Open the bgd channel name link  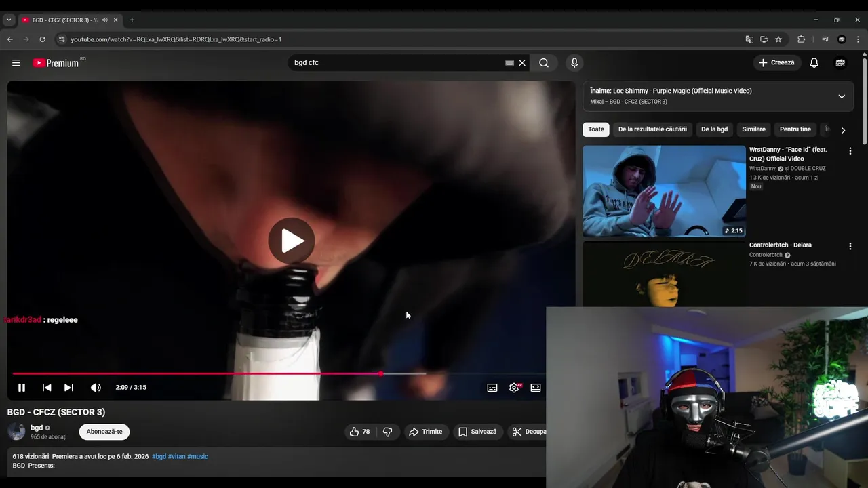click(x=37, y=428)
